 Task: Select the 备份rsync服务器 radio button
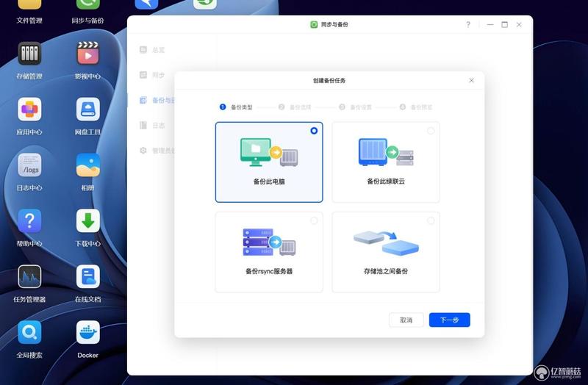pyautogui.click(x=314, y=221)
